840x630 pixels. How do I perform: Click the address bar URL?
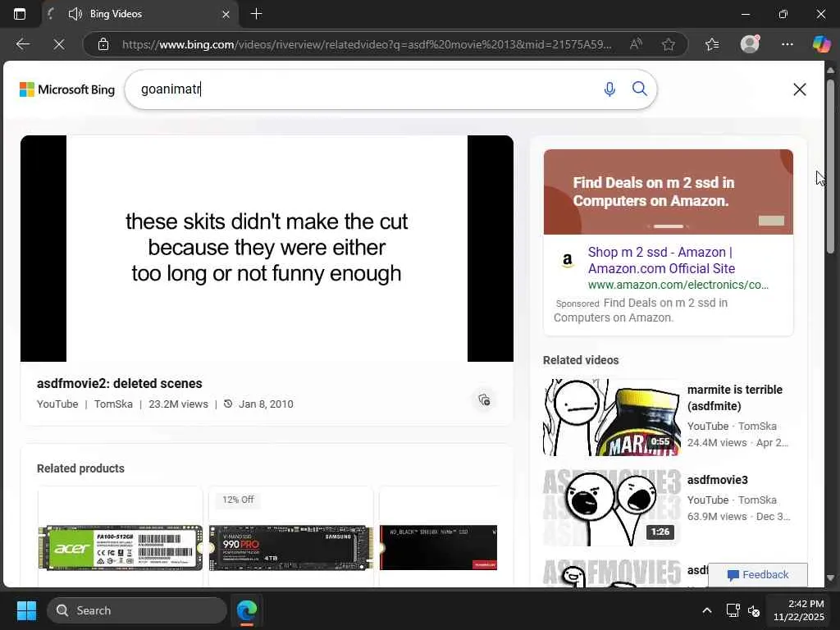(x=367, y=44)
